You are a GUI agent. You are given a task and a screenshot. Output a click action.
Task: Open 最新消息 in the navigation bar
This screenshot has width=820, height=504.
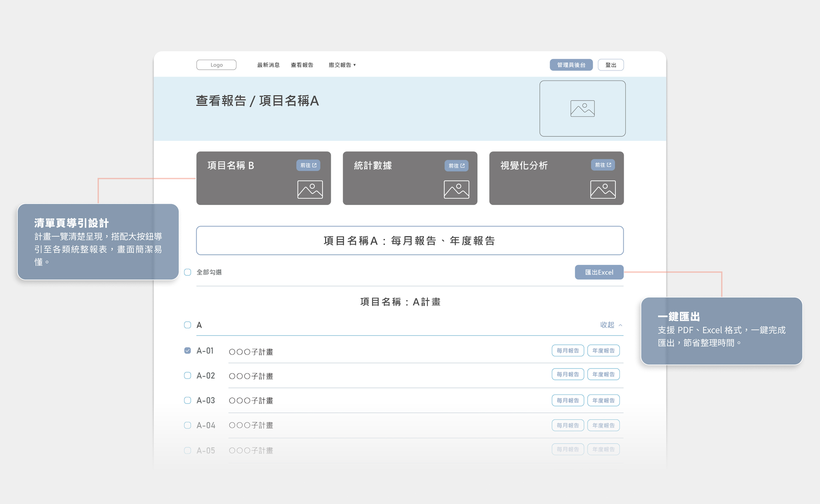[x=268, y=65]
